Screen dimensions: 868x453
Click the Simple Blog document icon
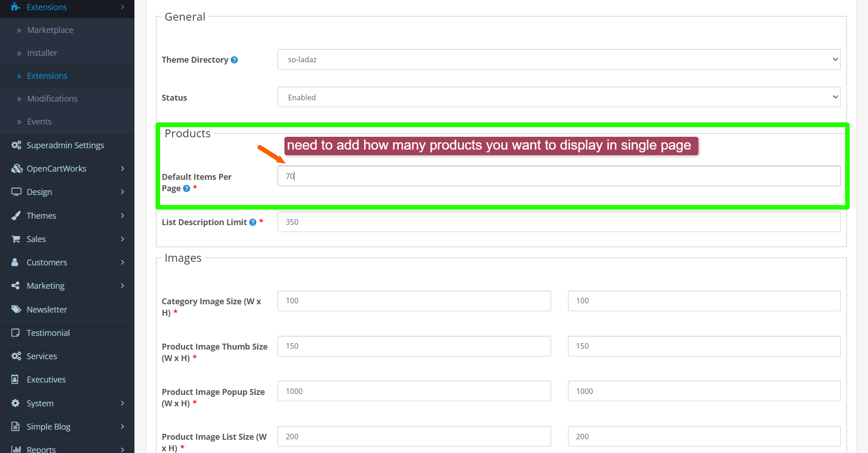16,426
